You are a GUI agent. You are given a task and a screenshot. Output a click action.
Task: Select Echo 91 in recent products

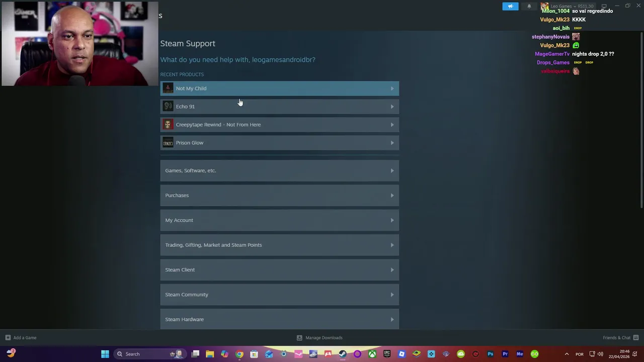click(x=279, y=107)
